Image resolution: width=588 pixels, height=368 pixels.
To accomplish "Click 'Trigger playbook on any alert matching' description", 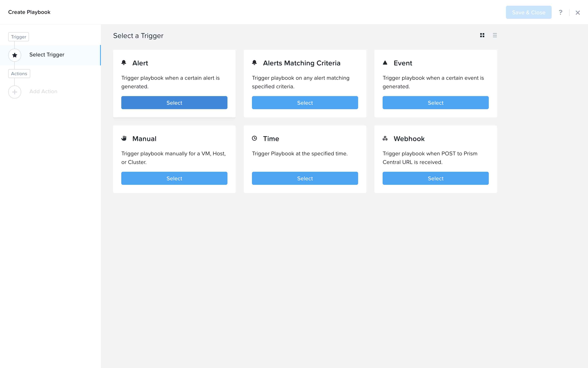I will [x=301, y=82].
